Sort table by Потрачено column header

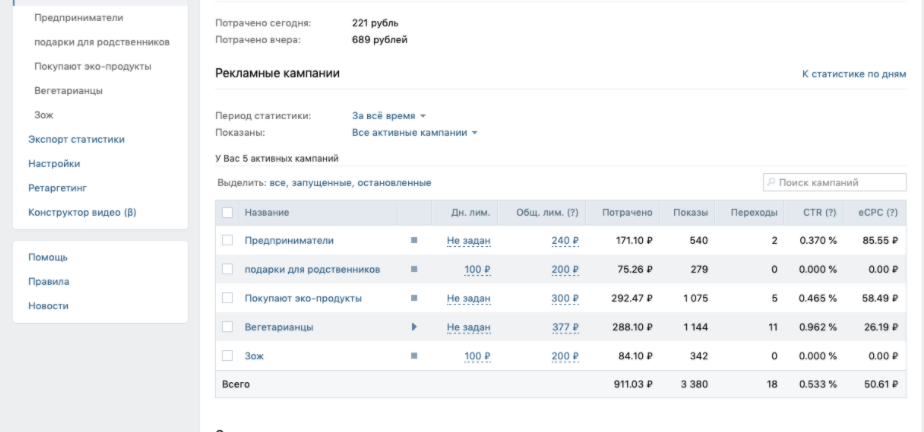(x=627, y=213)
